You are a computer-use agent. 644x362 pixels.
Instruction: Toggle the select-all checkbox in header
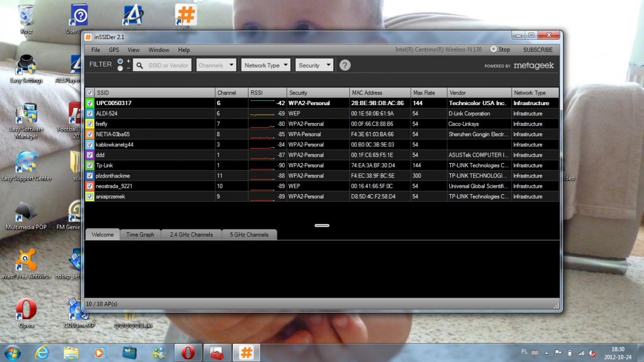pyautogui.click(x=90, y=93)
